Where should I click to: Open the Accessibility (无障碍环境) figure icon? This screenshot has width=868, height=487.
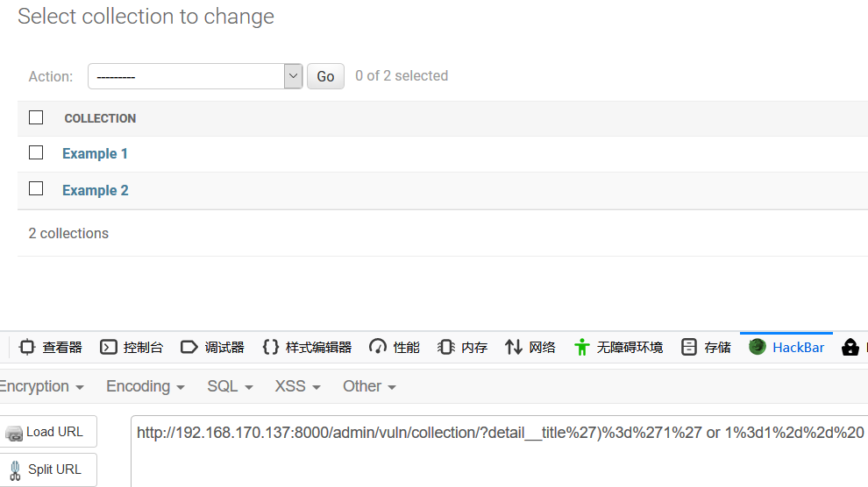pyautogui.click(x=582, y=347)
